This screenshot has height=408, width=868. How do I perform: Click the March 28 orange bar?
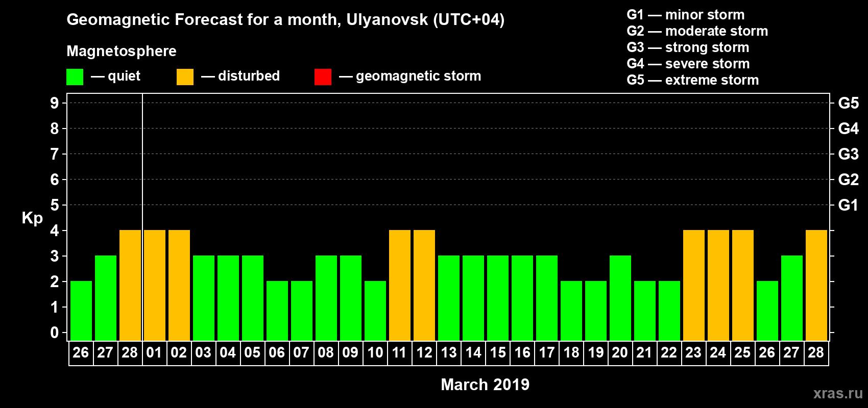click(816, 285)
